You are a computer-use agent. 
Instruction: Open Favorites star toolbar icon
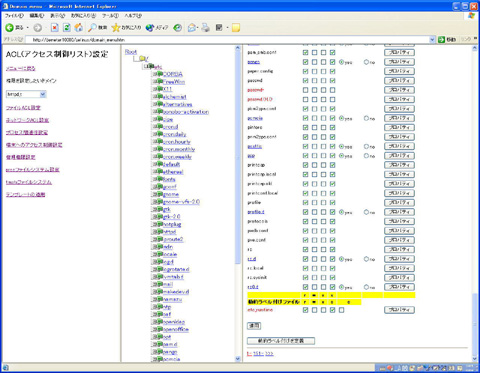point(116,28)
